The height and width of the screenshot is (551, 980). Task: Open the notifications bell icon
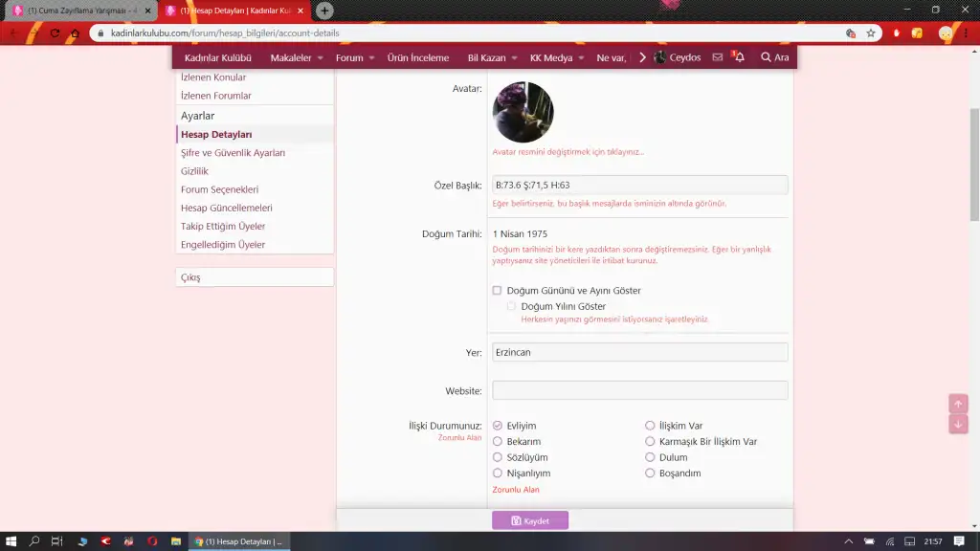point(738,57)
